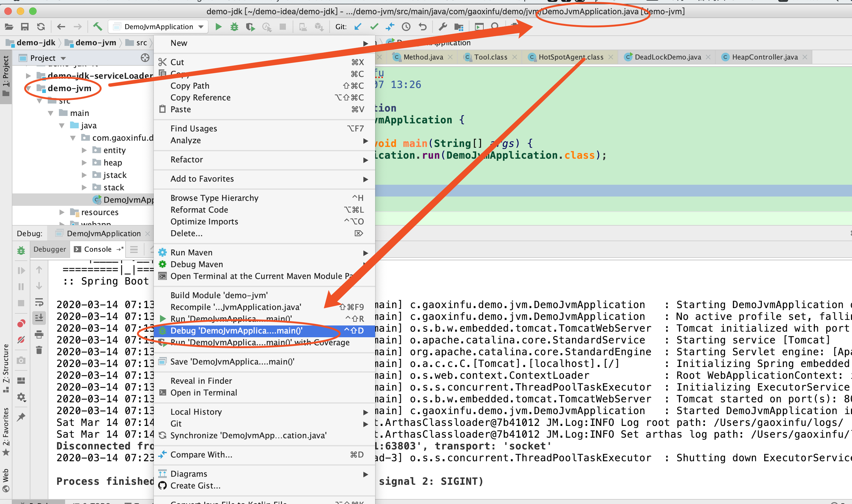Click the Git update project arrow
The width and height of the screenshot is (852, 504).
coord(358,26)
